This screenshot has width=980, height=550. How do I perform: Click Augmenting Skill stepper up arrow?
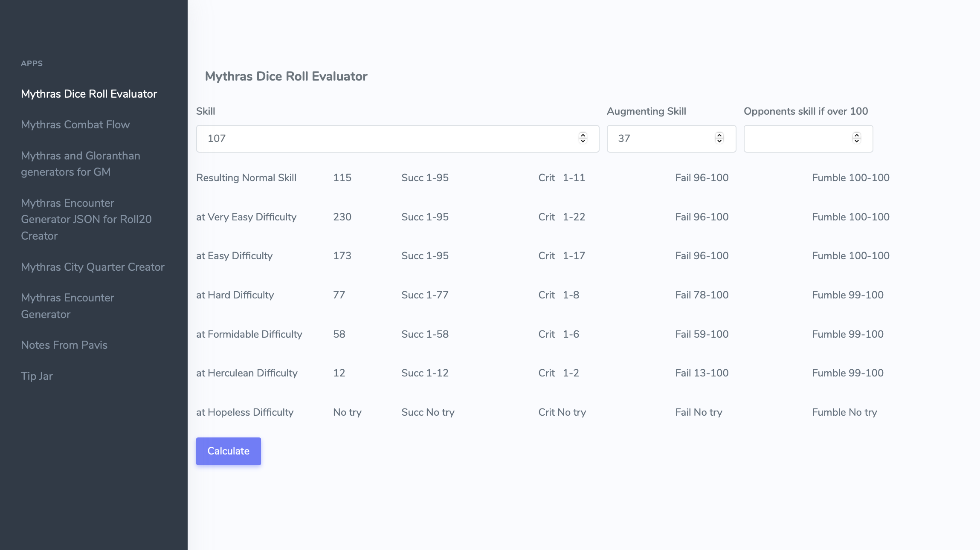pyautogui.click(x=719, y=135)
